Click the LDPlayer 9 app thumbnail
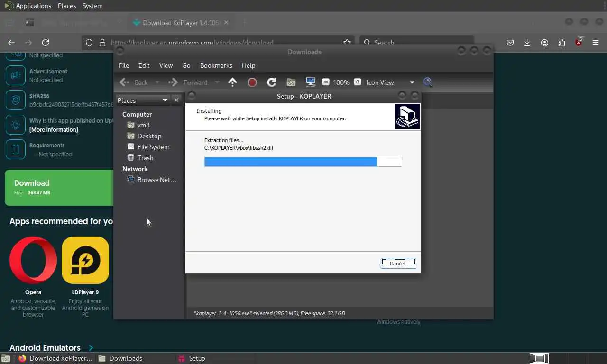 click(85, 260)
